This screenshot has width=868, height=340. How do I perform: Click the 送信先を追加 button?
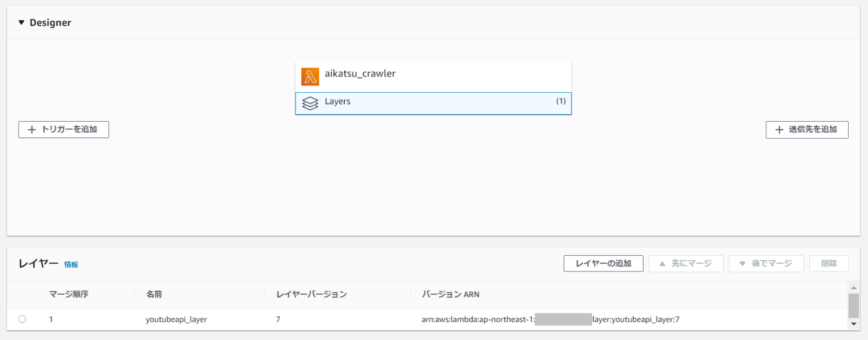(x=807, y=130)
